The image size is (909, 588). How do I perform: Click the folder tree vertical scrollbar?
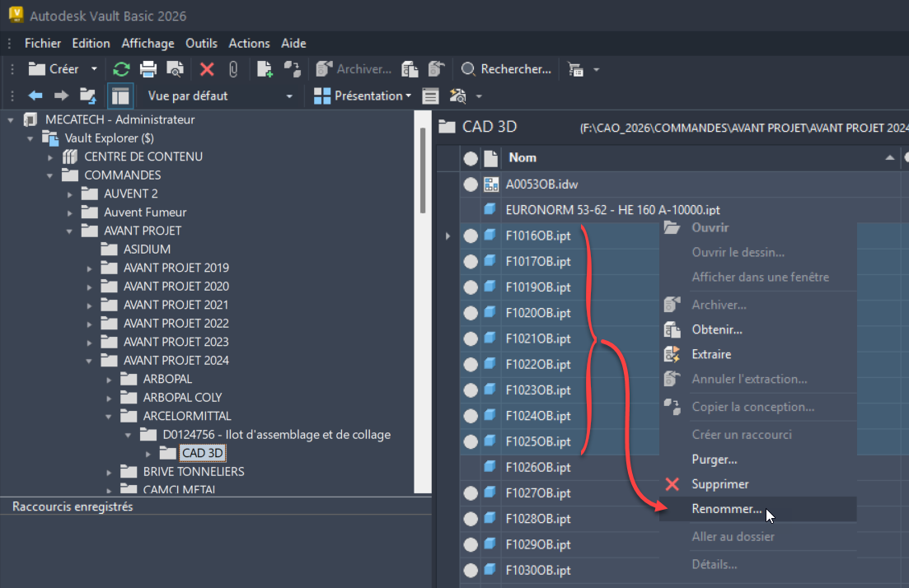424,173
